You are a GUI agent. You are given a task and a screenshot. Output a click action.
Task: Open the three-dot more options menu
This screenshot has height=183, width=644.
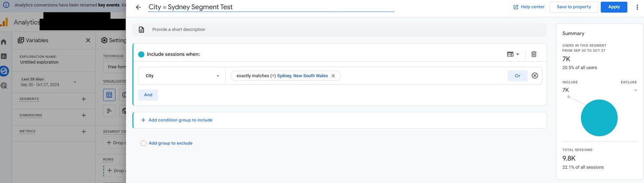point(637,7)
